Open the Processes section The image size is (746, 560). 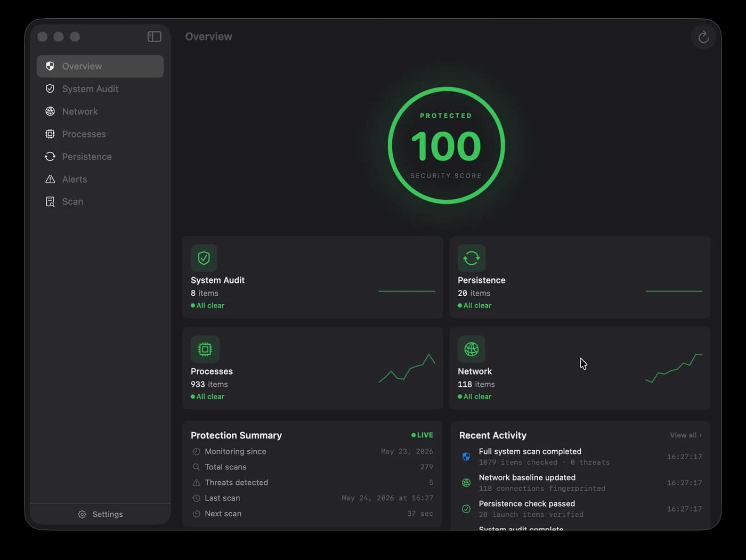coord(100,134)
